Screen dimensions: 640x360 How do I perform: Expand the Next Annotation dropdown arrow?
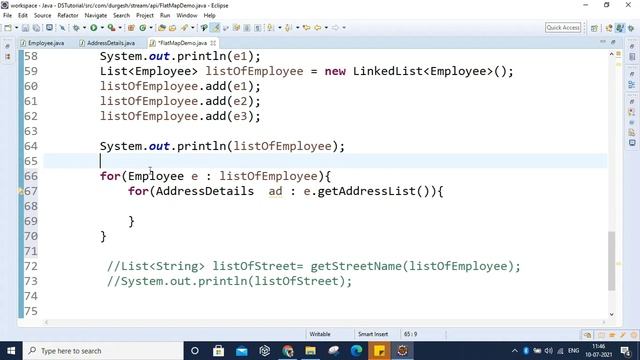click(280, 28)
